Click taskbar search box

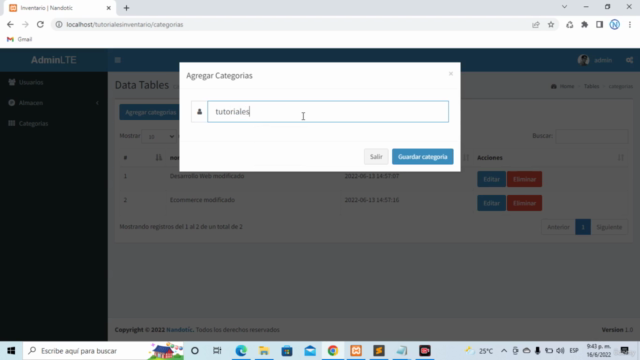coord(104,351)
